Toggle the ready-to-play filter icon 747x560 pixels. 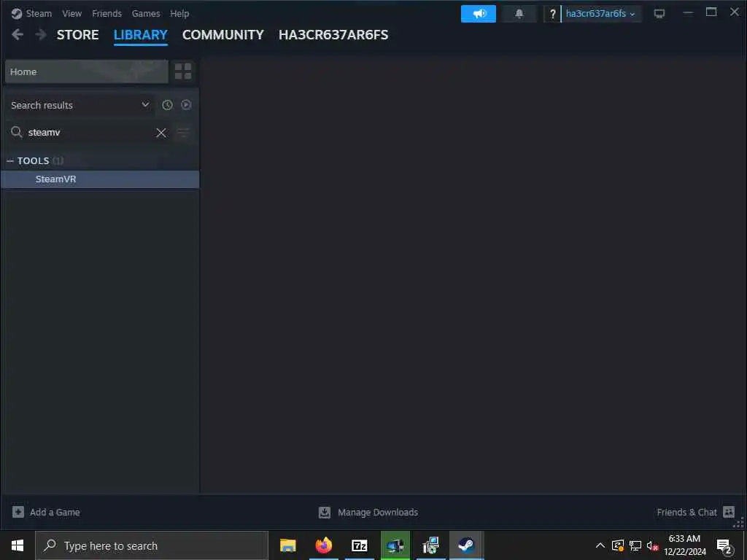click(x=186, y=105)
